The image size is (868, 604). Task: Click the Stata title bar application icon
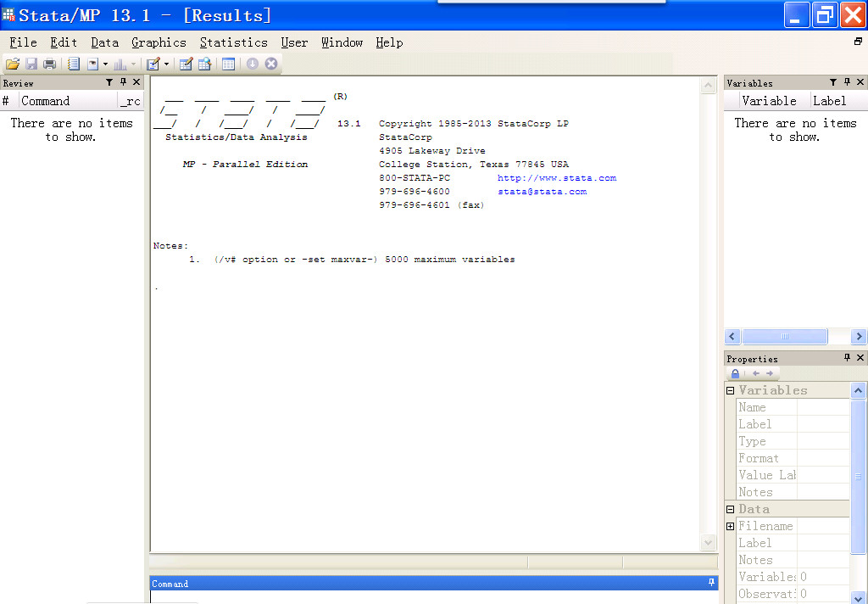tap(8, 14)
